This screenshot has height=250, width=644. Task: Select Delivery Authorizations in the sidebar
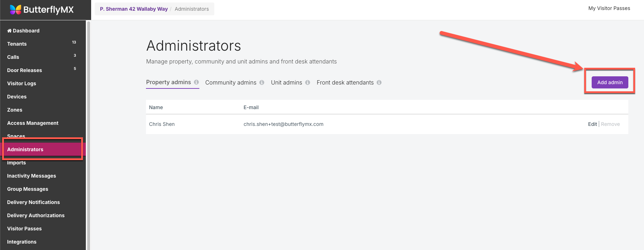36,215
